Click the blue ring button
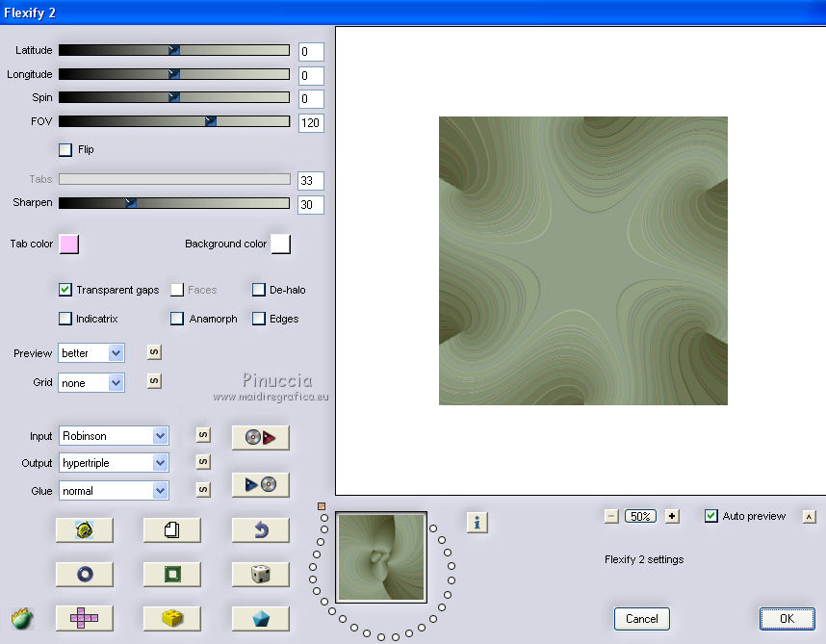Screen dimensions: 826x644 pos(85,574)
